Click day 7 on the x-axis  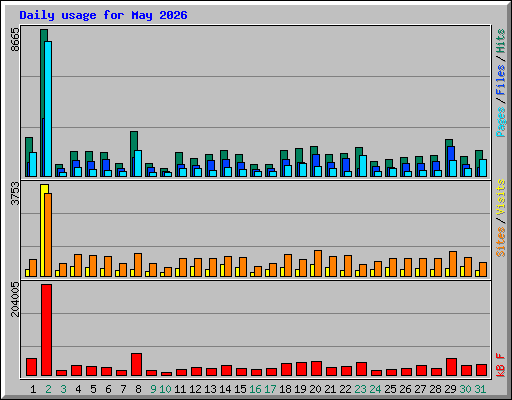[123, 389]
